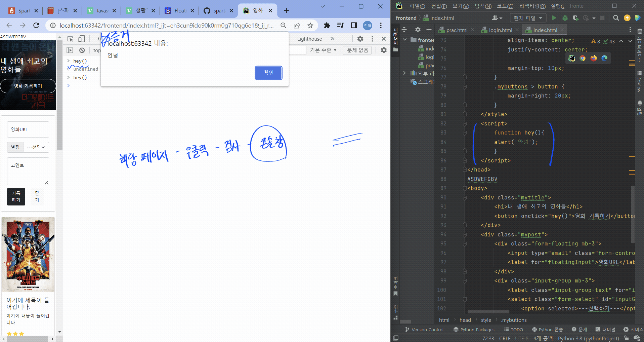Viewport: 644px width, 342px height.
Task: Go to the next highlighted error arrow
Action: pyautogui.click(x=630, y=41)
